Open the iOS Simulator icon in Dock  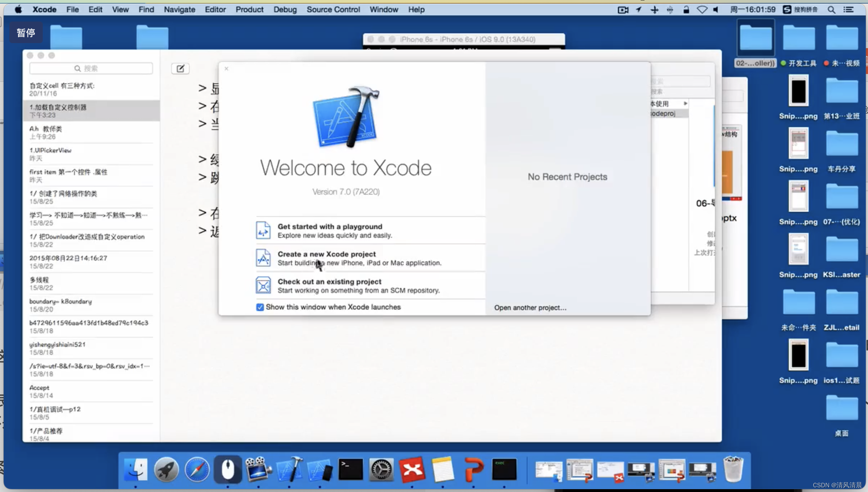click(x=320, y=469)
